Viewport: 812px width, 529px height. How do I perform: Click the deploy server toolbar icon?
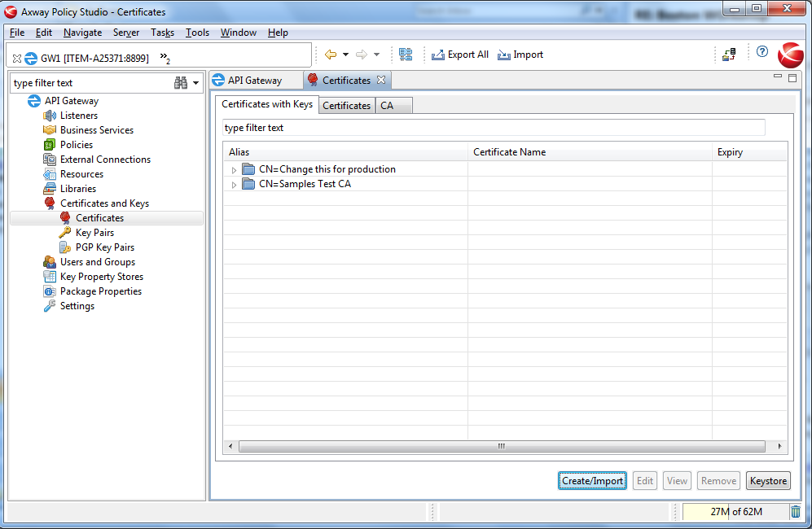pyautogui.click(x=729, y=55)
